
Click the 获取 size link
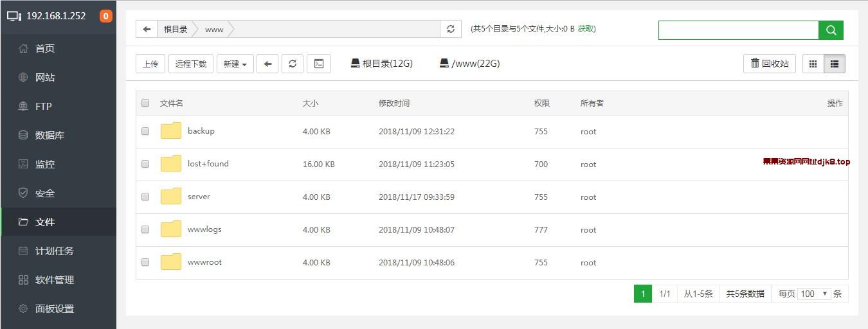tap(586, 29)
